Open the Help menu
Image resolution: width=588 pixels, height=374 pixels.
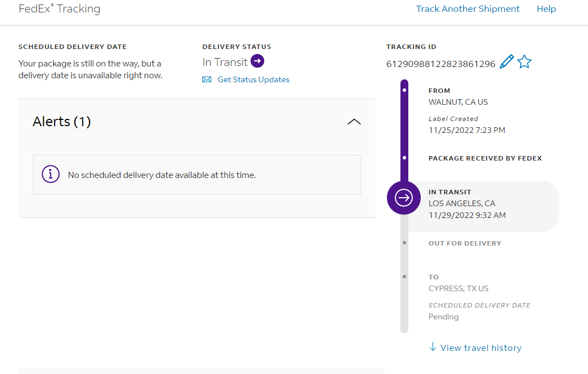point(546,9)
